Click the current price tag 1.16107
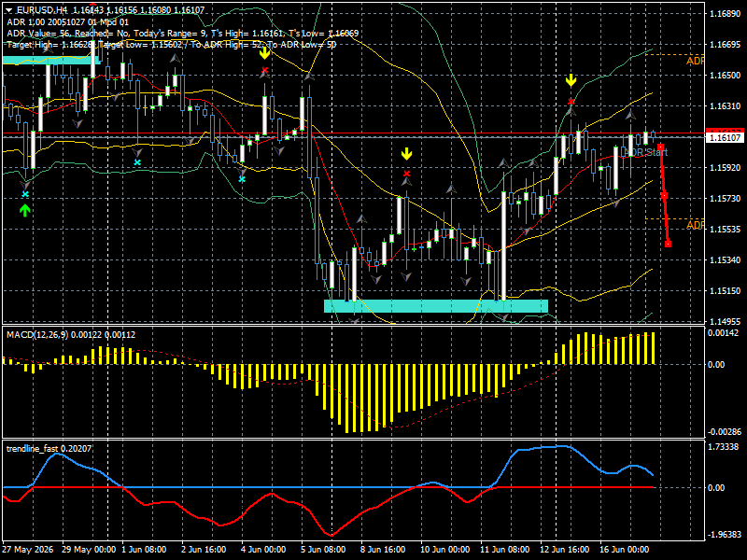This screenshot has width=747, height=560. [x=725, y=137]
